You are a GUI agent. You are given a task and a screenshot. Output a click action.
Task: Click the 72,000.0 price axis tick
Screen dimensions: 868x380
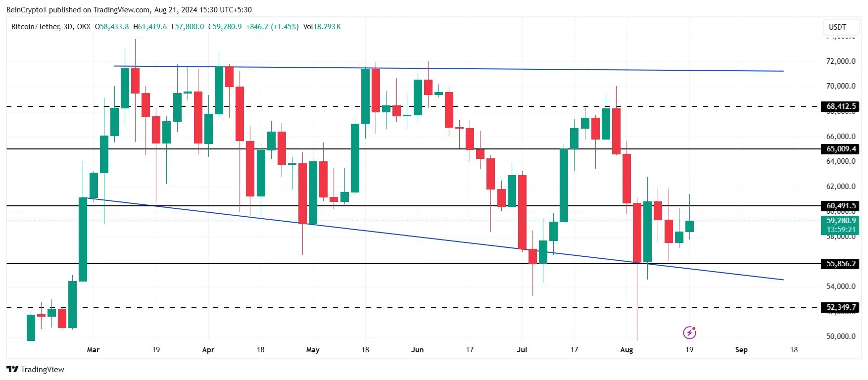point(840,61)
